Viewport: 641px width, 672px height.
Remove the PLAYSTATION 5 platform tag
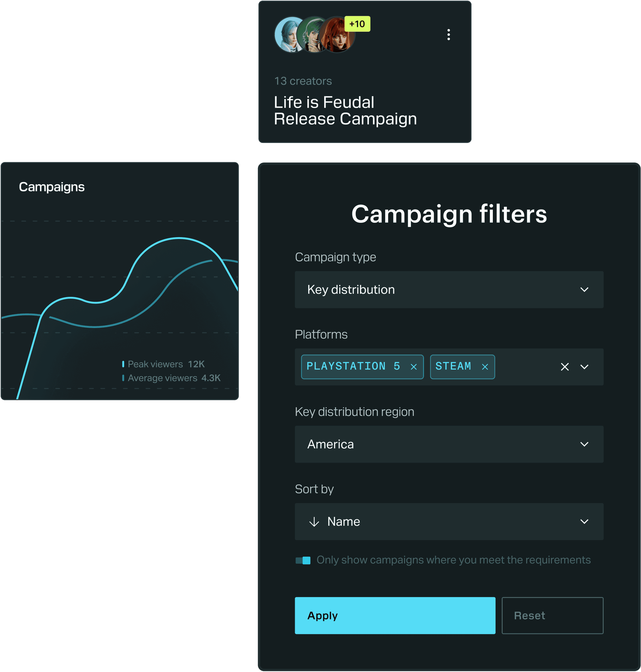pyautogui.click(x=414, y=367)
